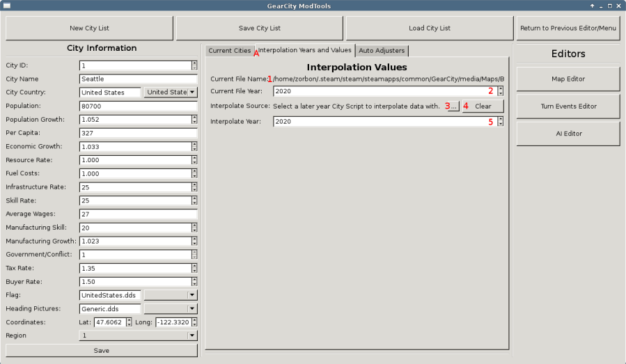Viewport: 626px width, 364px height.
Task: Return to Previous Editor/Menu
Action: 568,29
